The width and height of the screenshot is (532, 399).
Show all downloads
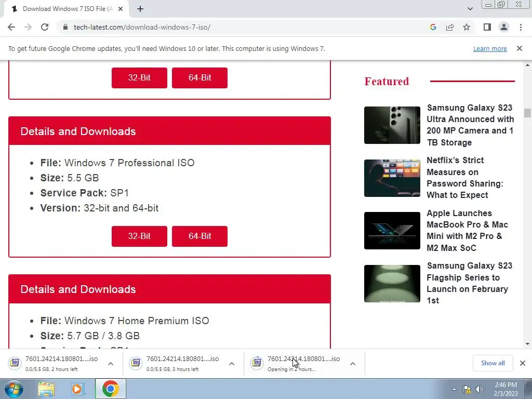click(x=493, y=363)
